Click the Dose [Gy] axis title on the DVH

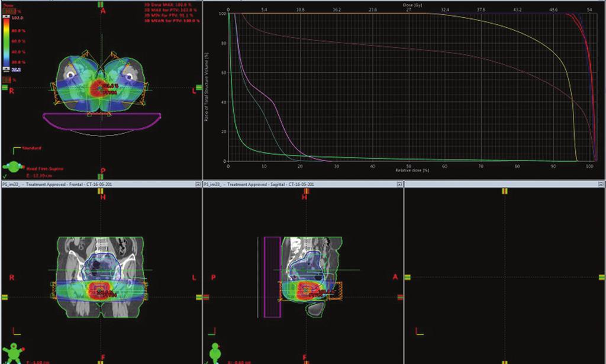pyautogui.click(x=412, y=5)
